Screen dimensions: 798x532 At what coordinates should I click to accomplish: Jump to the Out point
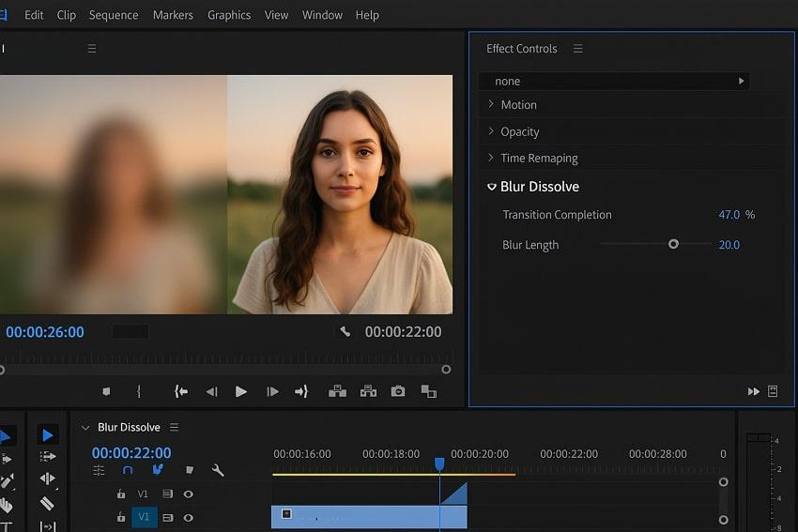click(301, 391)
